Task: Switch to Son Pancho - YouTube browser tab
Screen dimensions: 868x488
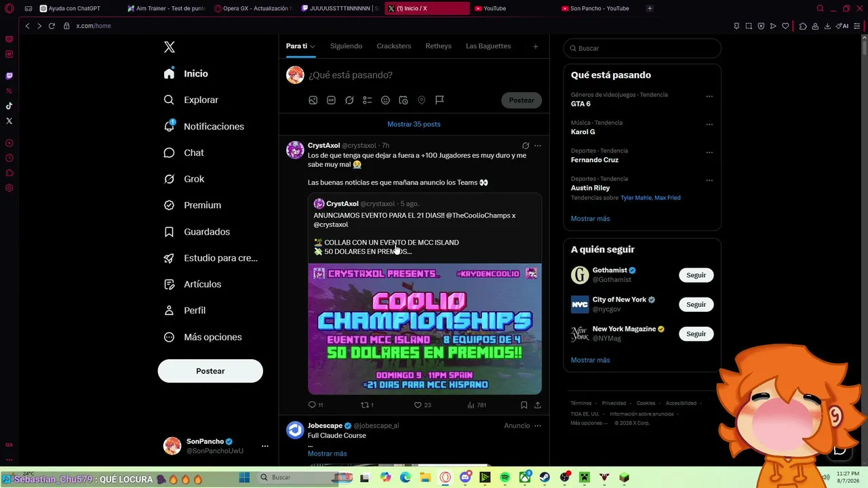Action: [599, 9]
